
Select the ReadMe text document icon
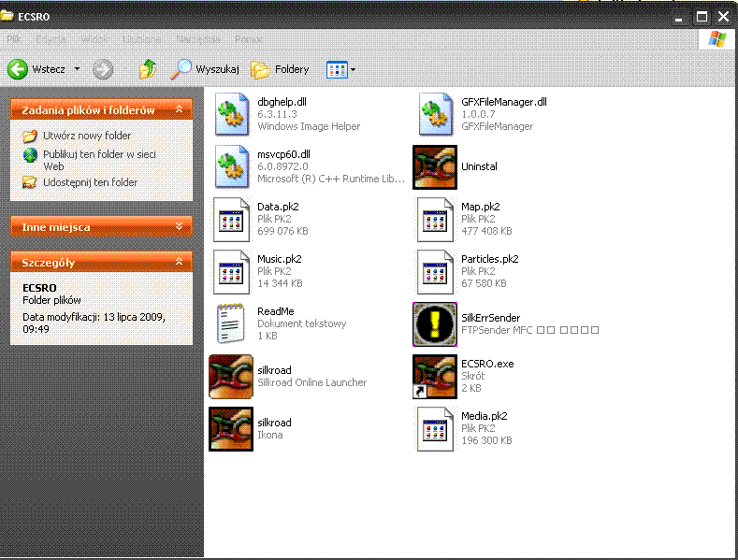(x=231, y=323)
